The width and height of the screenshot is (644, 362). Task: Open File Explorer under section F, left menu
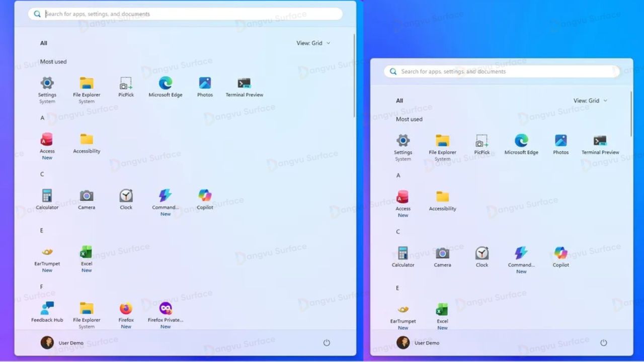point(87,315)
